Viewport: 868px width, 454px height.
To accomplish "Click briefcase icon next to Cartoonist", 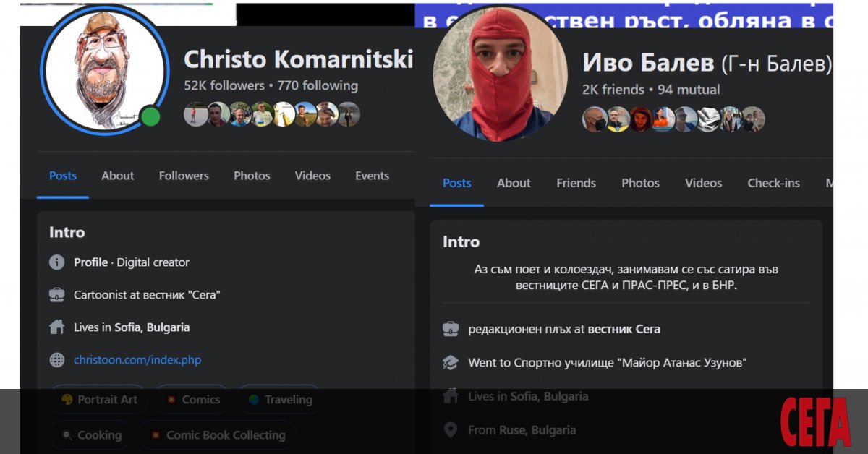I will coord(56,295).
